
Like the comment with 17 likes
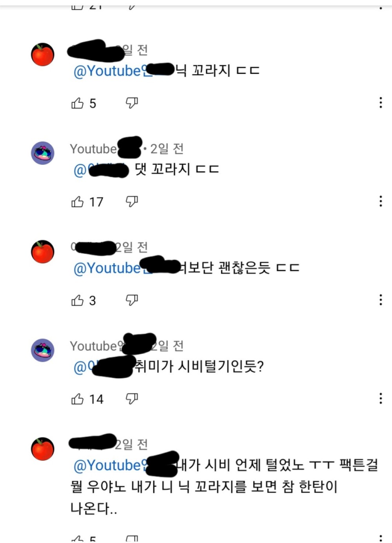coord(78,202)
